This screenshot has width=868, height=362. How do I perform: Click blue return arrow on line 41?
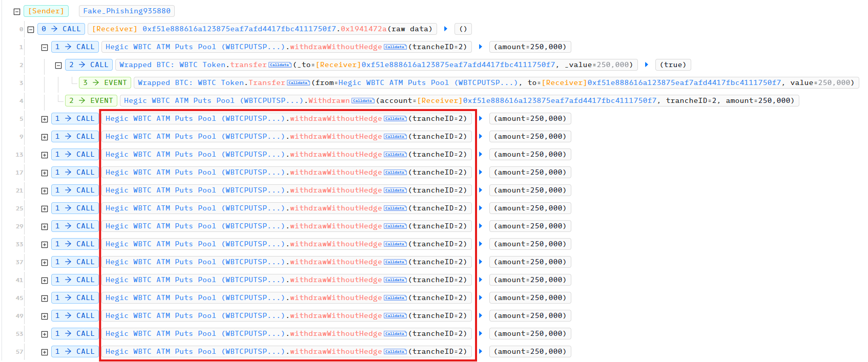480,280
